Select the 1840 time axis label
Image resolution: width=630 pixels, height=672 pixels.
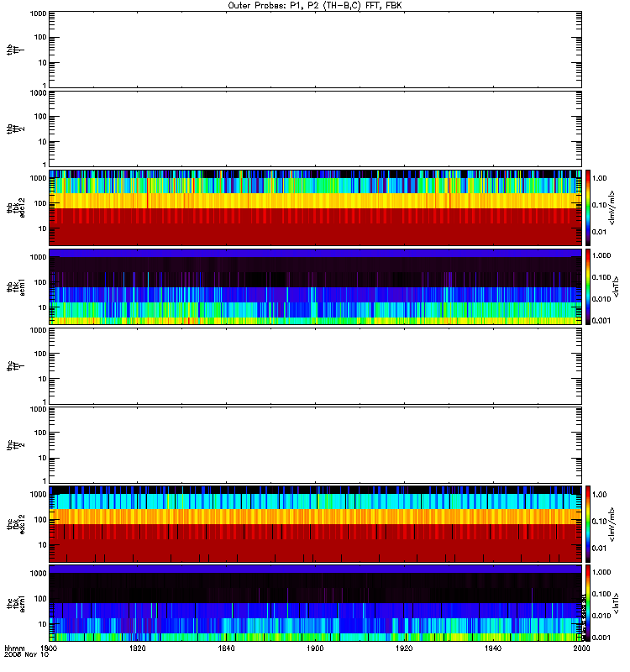coord(226,648)
